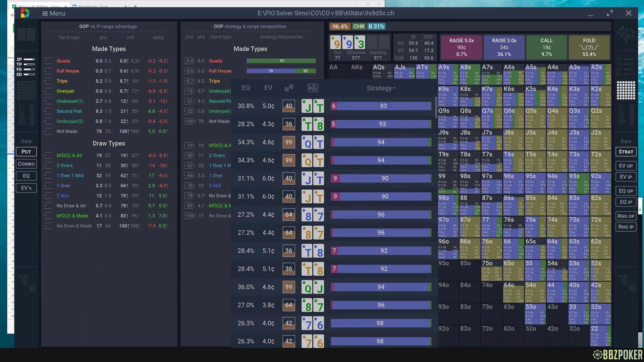The image size is (644, 362).
Task: Enable EV OP display on right panel
Action: [626, 166]
